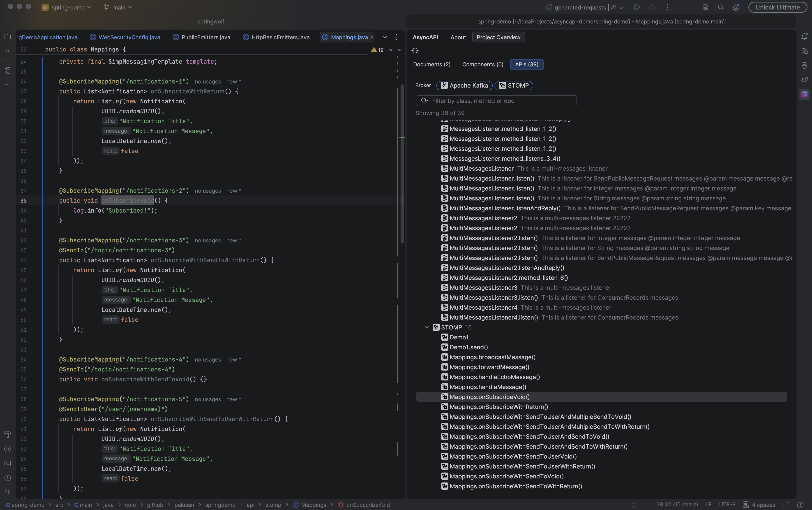
Task: Navigate to springdemo breadcrumb
Action: coord(220,505)
